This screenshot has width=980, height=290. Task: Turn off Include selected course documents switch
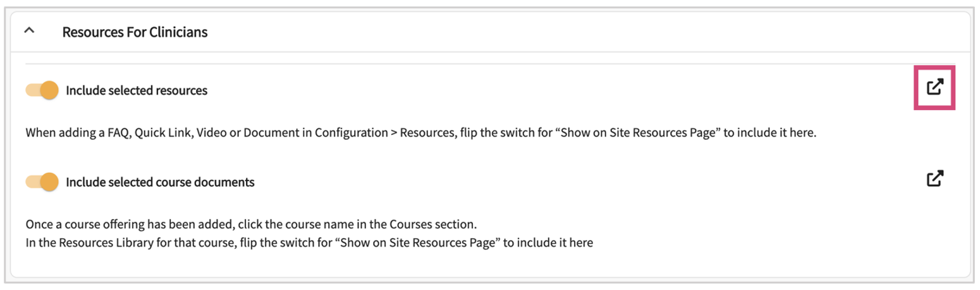pos(42,182)
